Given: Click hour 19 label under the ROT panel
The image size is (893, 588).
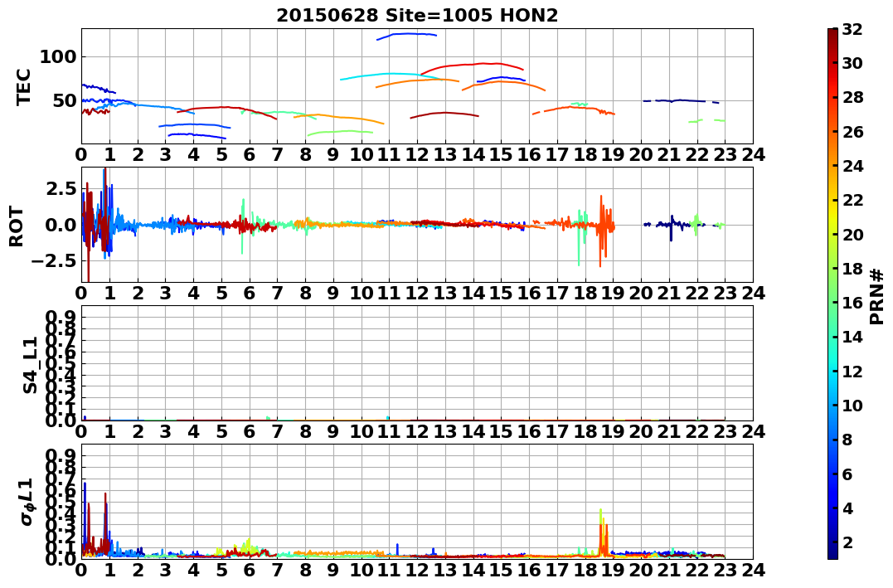Looking at the screenshot, I should (613, 293).
